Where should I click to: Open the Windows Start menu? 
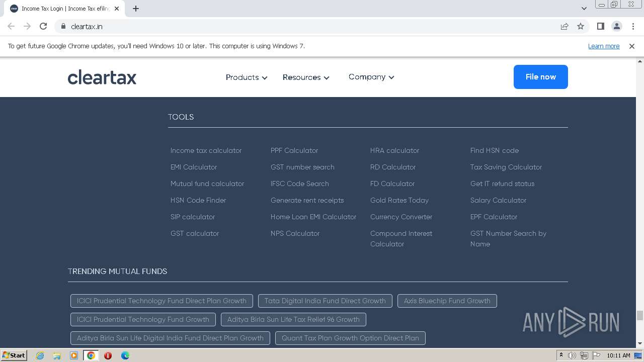(14, 355)
